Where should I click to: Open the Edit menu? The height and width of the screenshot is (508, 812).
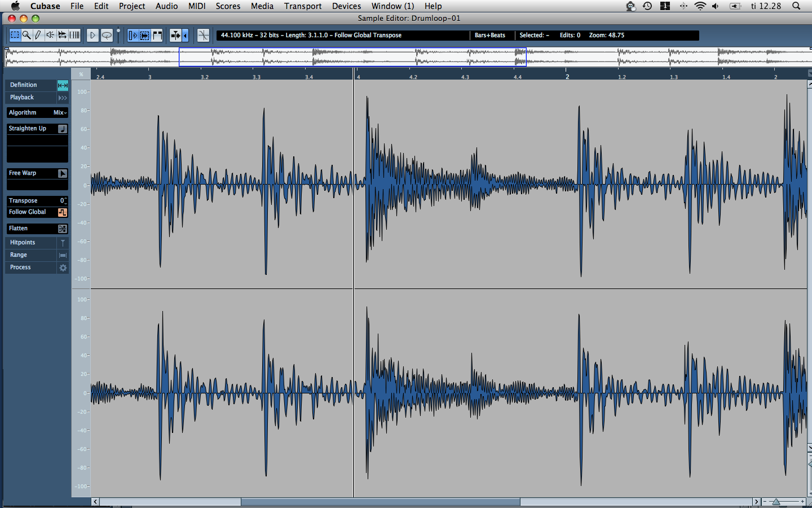coord(101,6)
